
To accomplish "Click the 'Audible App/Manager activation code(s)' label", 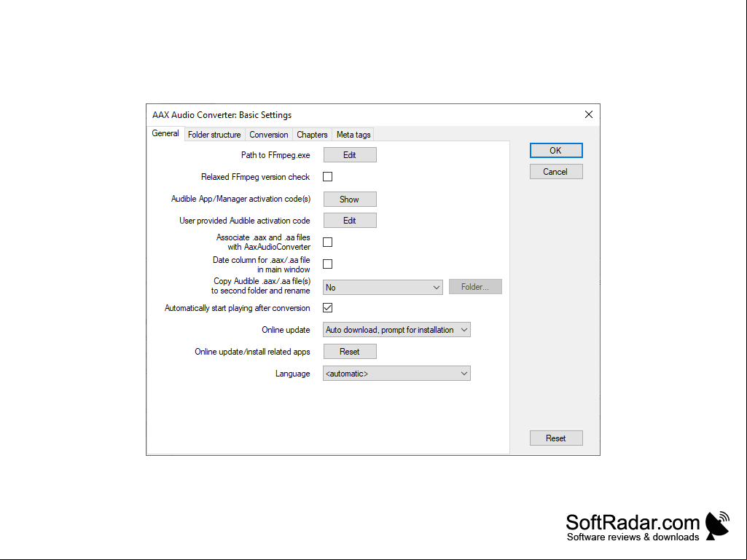I will [x=240, y=199].
